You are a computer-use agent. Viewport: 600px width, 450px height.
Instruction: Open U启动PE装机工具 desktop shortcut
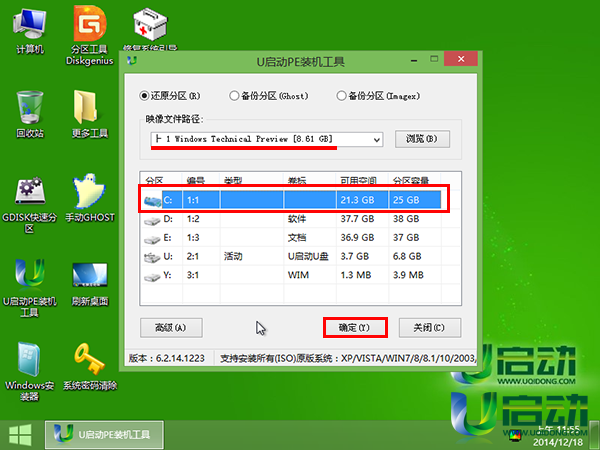click(x=29, y=288)
